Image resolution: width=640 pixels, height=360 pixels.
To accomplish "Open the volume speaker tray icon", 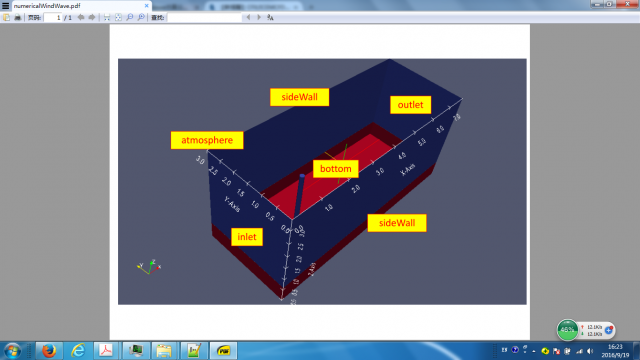I will (590, 351).
